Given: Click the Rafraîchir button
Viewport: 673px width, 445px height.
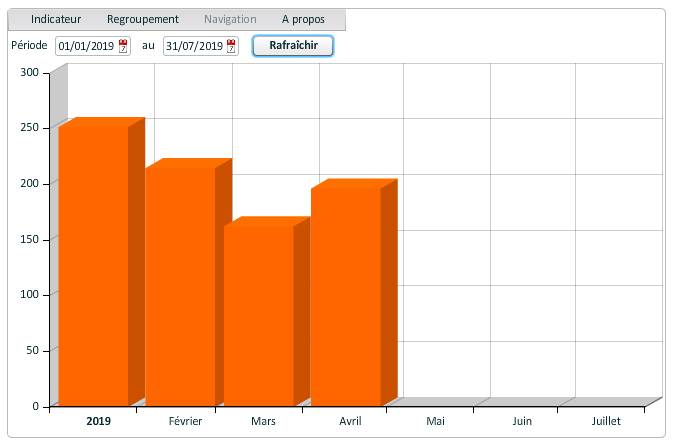Looking at the screenshot, I should pyautogui.click(x=293, y=45).
